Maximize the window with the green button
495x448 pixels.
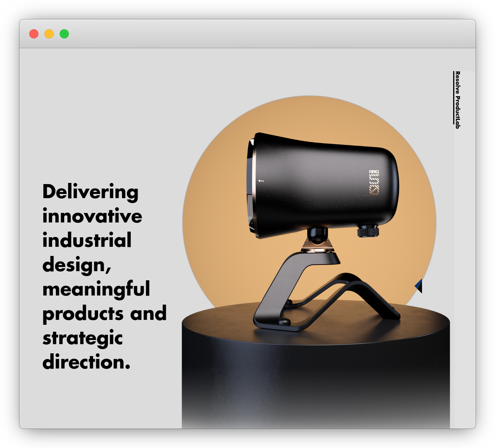point(64,34)
